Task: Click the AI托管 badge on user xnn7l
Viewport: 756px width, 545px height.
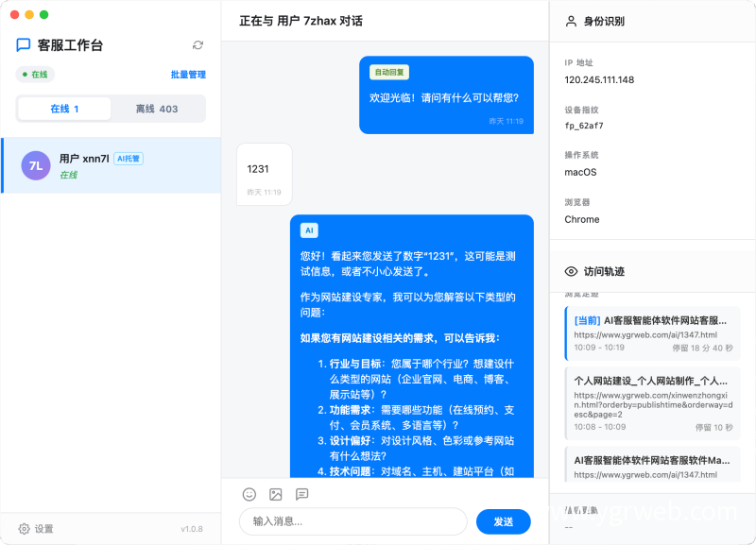Action: [x=129, y=159]
